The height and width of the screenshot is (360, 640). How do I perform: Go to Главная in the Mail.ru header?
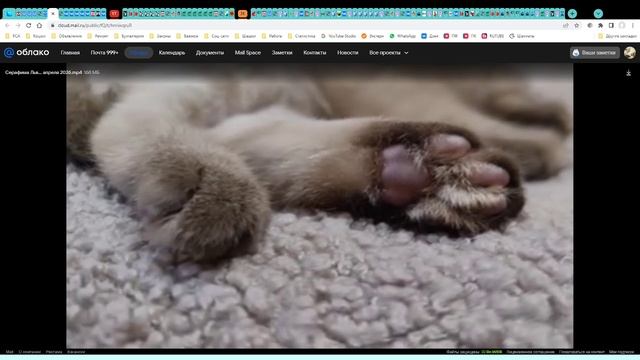click(x=70, y=53)
